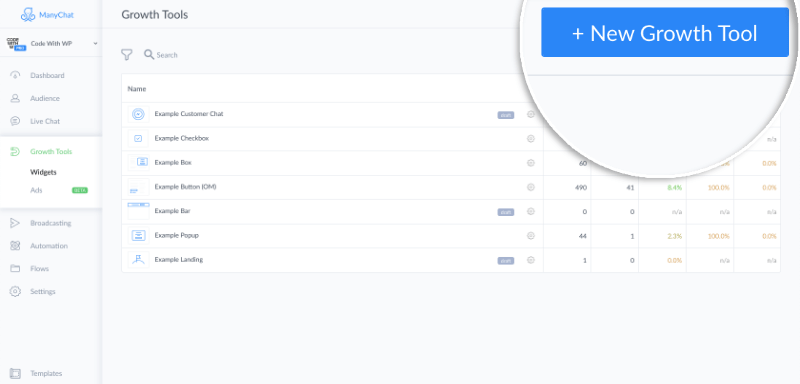800x384 pixels.
Task: Open Automation section
Action: point(49,246)
